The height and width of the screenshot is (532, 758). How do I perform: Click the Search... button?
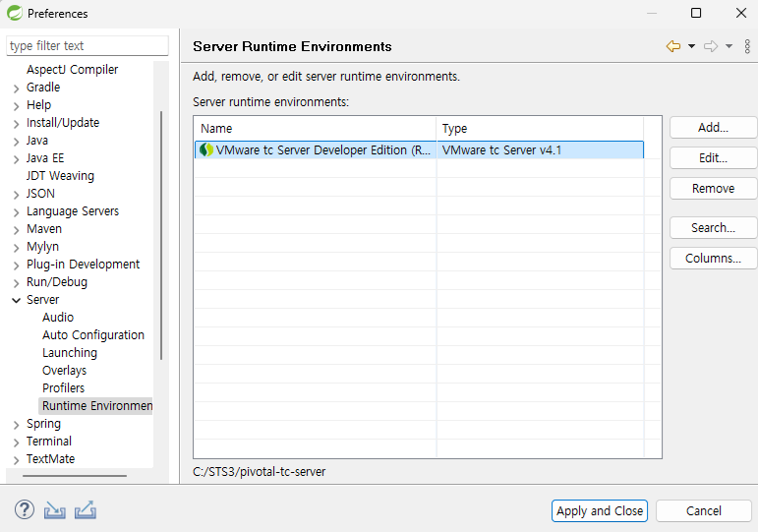coord(713,228)
